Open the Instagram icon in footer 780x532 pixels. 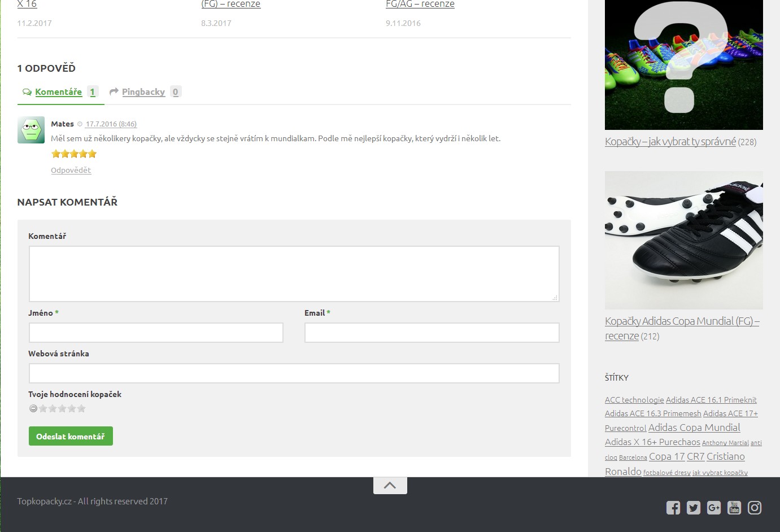coord(755,508)
